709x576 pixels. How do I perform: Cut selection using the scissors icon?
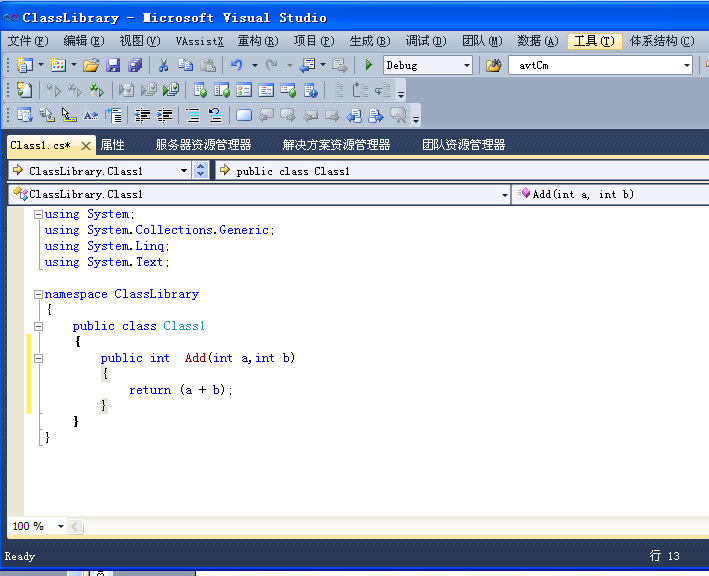tap(163, 66)
